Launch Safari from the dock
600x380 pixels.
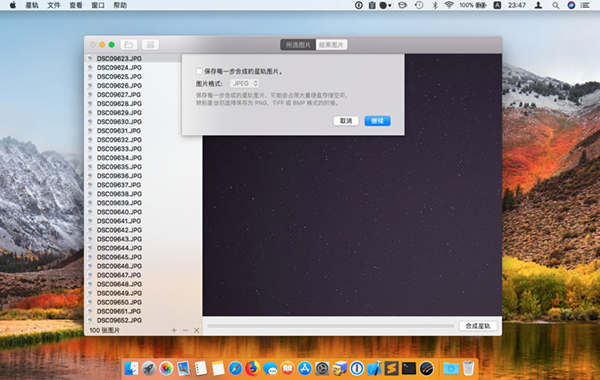235,369
